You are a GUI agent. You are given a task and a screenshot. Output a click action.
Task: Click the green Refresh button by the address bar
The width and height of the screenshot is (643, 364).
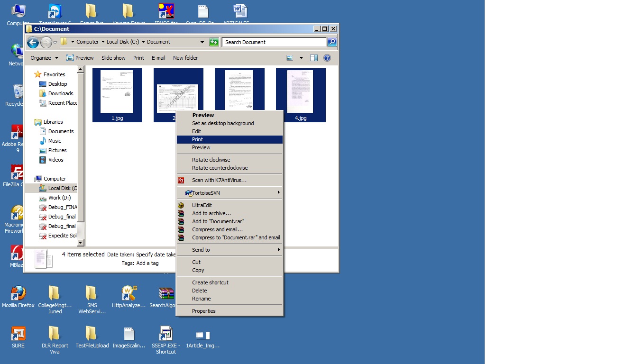[x=214, y=42]
